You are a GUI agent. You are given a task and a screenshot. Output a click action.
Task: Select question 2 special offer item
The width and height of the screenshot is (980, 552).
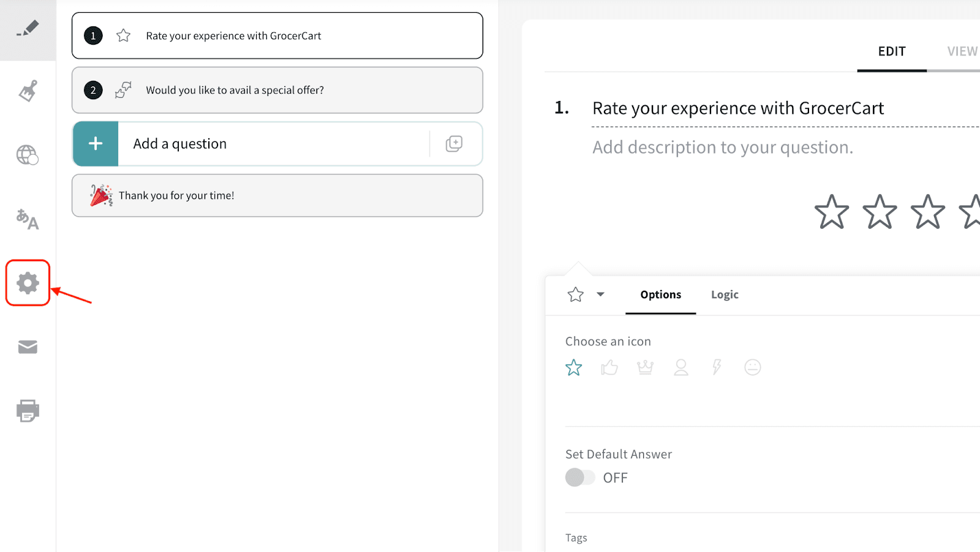tap(277, 90)
